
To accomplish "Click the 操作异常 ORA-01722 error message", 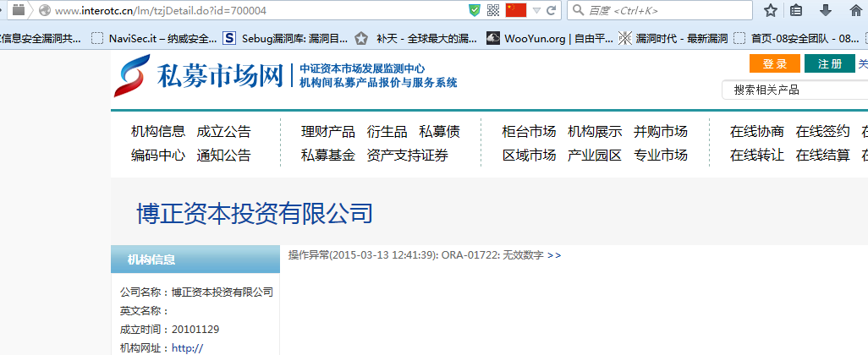I will [x=415, y=255].
